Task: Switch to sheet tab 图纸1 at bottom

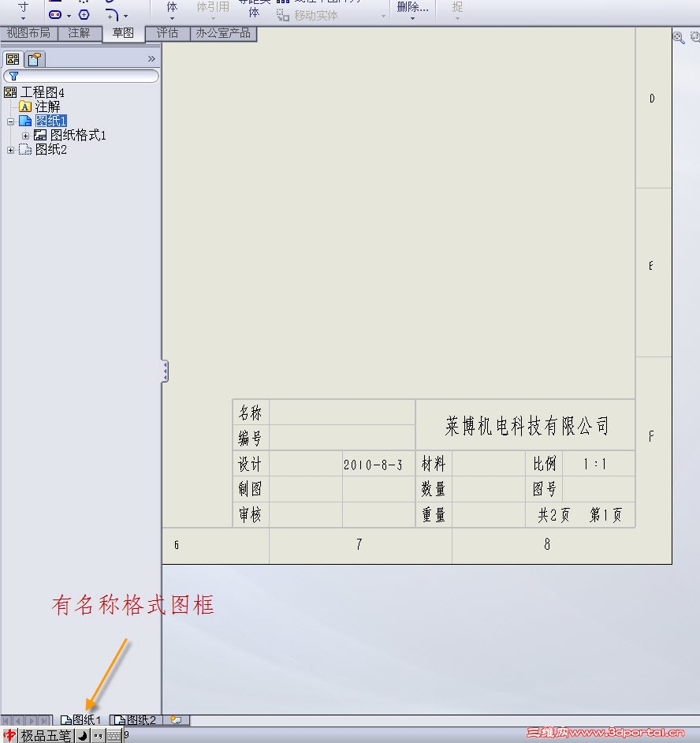Action: [81, 720]
